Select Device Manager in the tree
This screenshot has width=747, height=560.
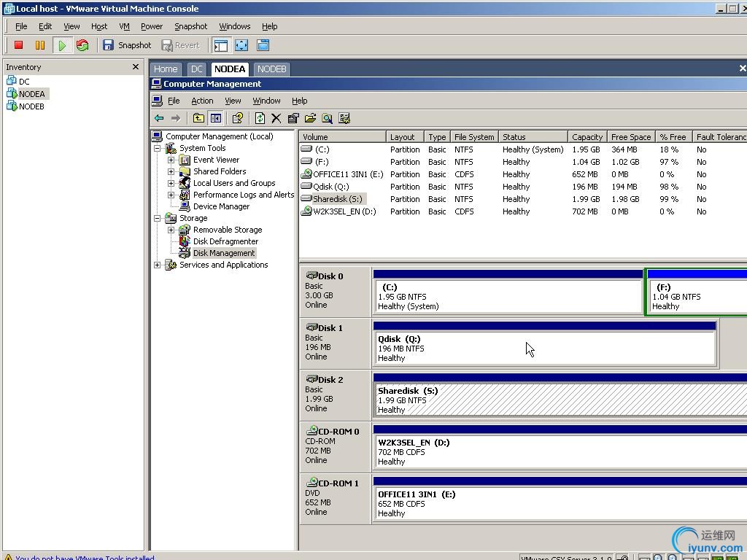[x=221, y=206]
